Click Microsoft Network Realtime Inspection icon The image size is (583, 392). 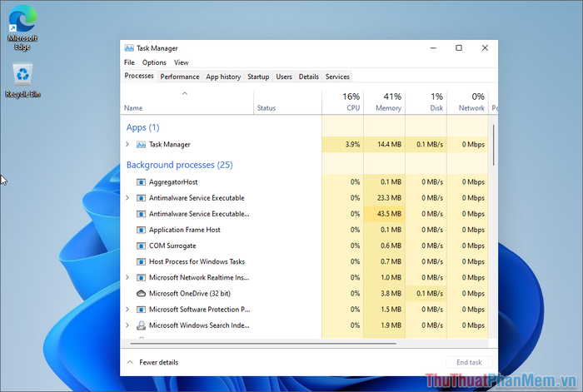(141, 278)
